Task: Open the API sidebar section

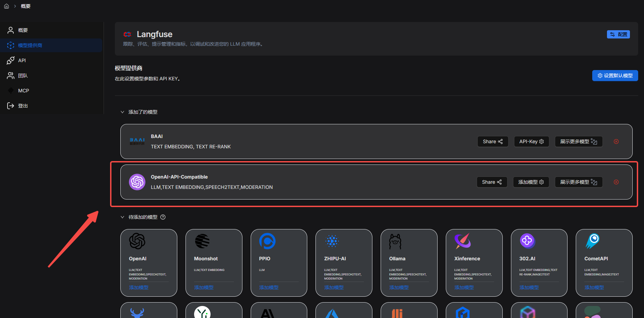Action: [x=51, y=60]
